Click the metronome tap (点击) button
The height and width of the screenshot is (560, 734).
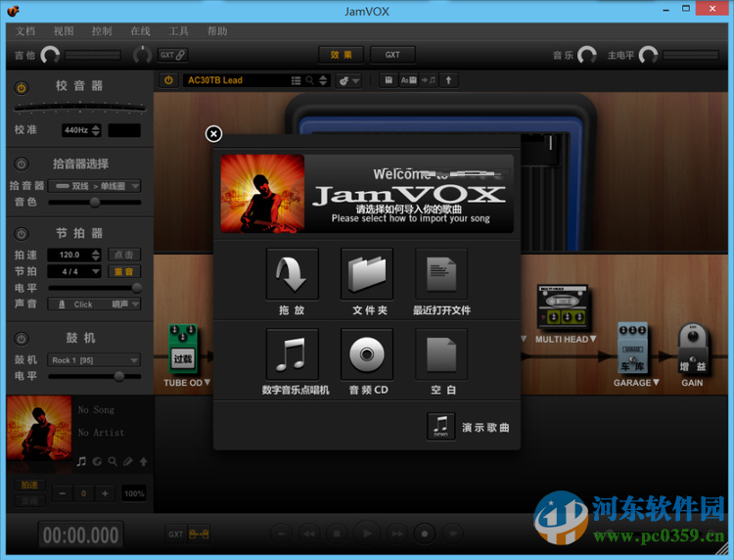124,255
